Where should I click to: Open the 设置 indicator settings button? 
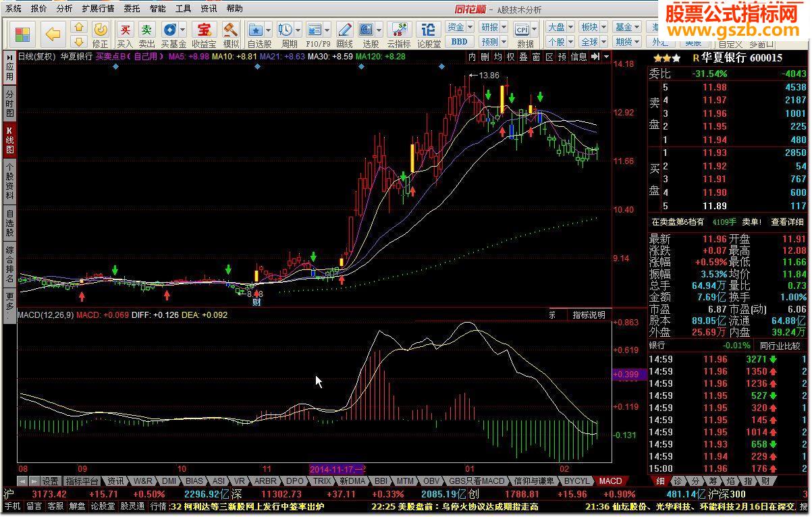tap(51, 481)
